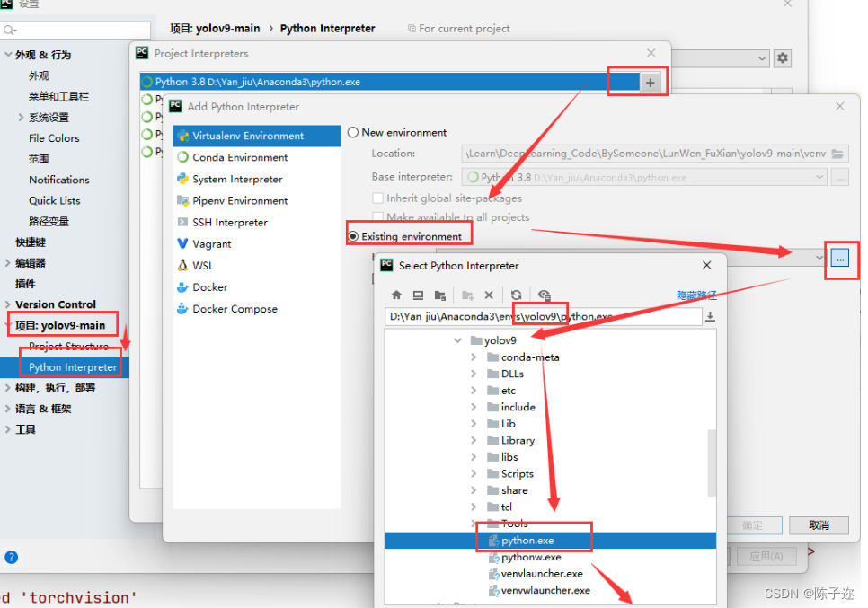Browse for existing interpreter with ellipsis button
The height and width of the screenshot is (608, 868).
tap(840, 259)
